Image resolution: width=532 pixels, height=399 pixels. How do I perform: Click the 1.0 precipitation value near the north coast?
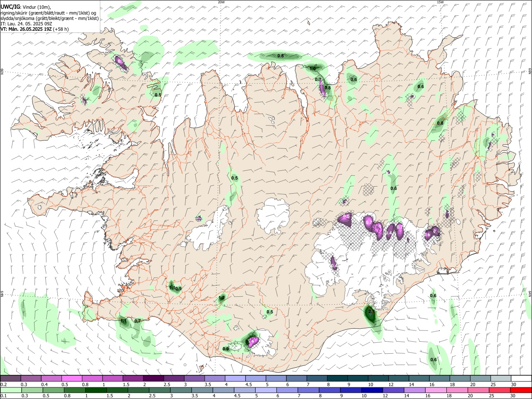click(313, 69)
